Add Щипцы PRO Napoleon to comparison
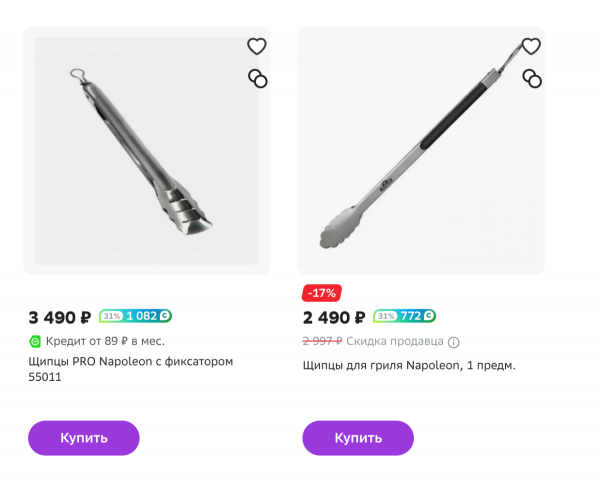Image resolution: width=600 pixels, height=490 pixels. 257,78
